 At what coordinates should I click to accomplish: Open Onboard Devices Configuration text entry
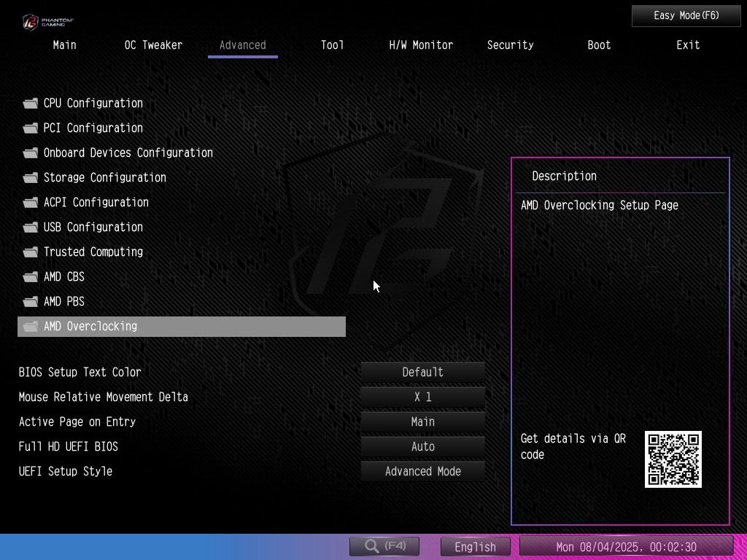click(128, 153)
